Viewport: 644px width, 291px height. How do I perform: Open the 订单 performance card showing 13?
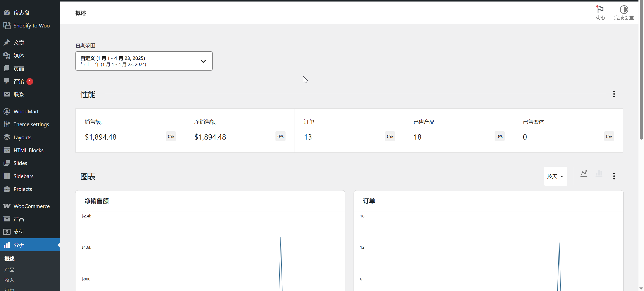pos(349,131)
